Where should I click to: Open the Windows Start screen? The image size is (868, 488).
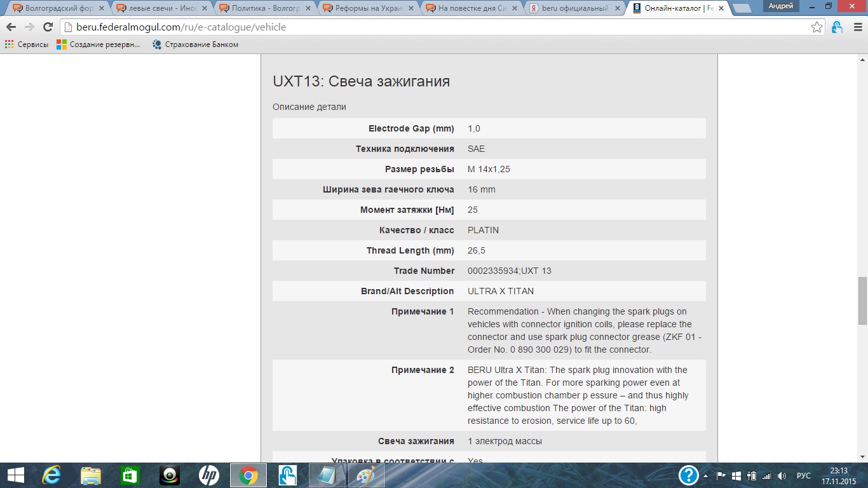click(x=16, y=475)
